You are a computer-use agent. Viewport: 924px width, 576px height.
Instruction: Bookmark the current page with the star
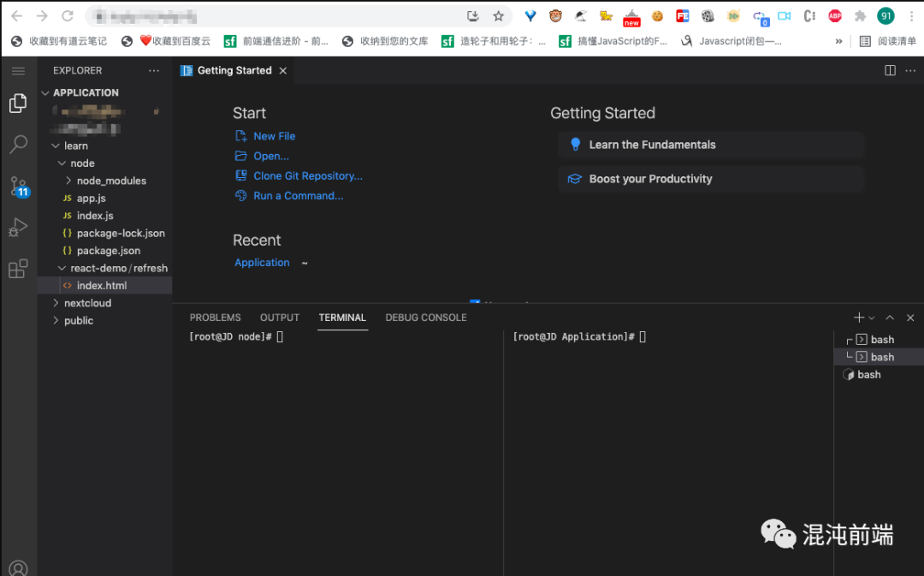(499, 15)
